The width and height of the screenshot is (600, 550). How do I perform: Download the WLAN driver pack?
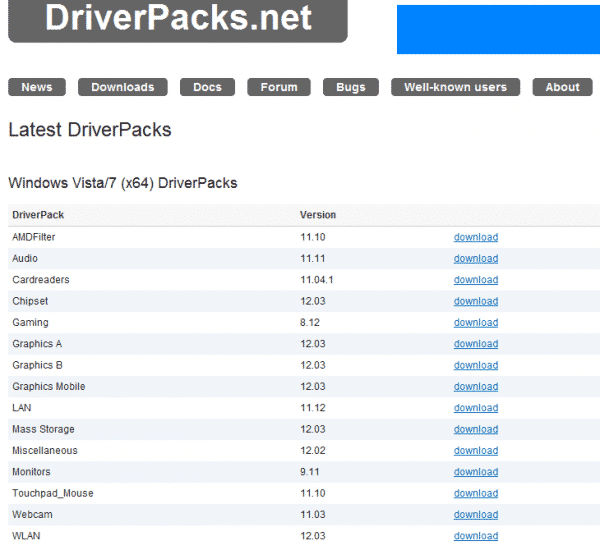point(475,536)
